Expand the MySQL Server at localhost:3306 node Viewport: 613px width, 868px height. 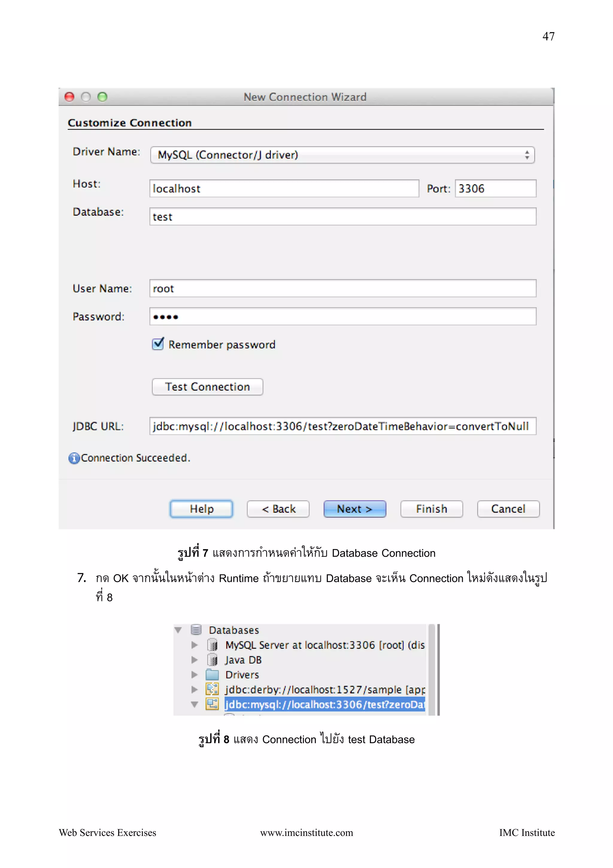point(195,645)
